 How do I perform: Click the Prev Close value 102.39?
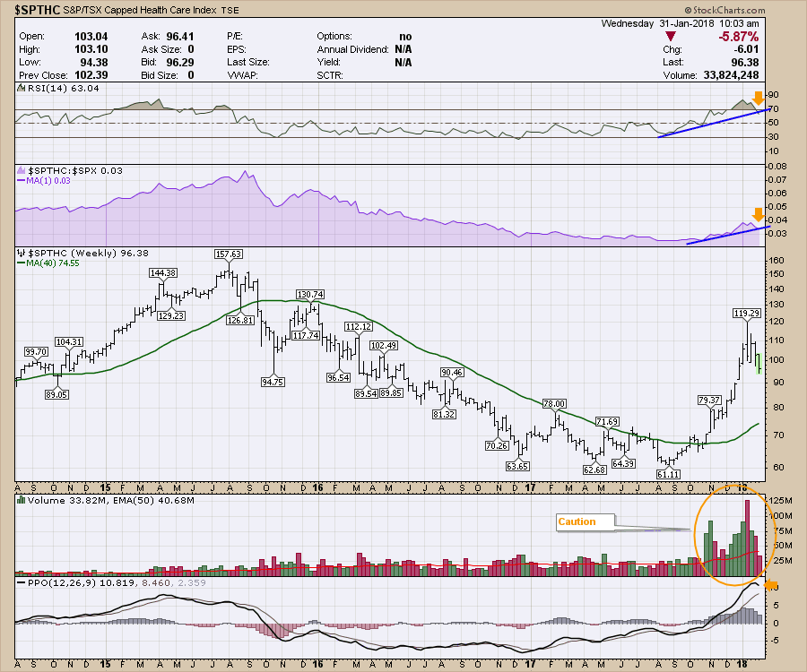pyautogui.click(x=91, y=75)
